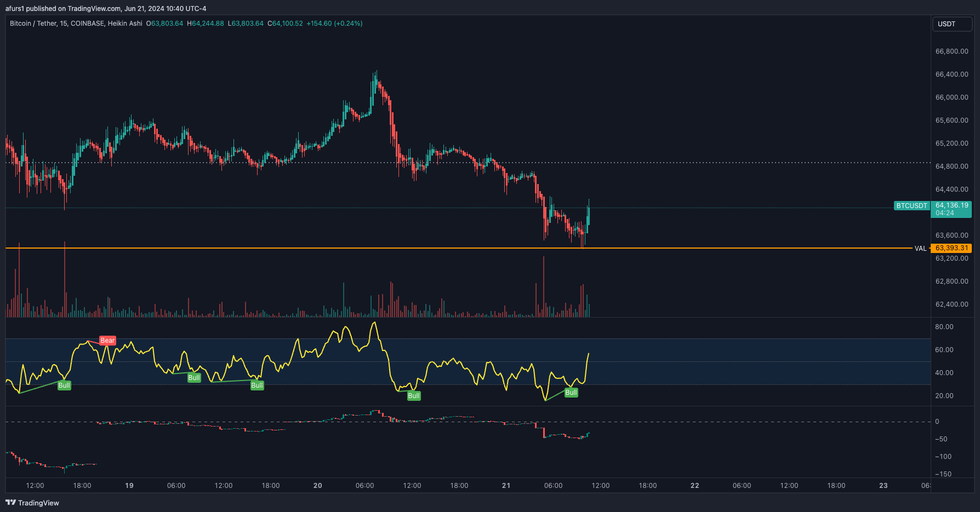Viewport: 980px width, 512px height.
Task: Click the 60.00 RSI axis label
Action: point(944,350)
